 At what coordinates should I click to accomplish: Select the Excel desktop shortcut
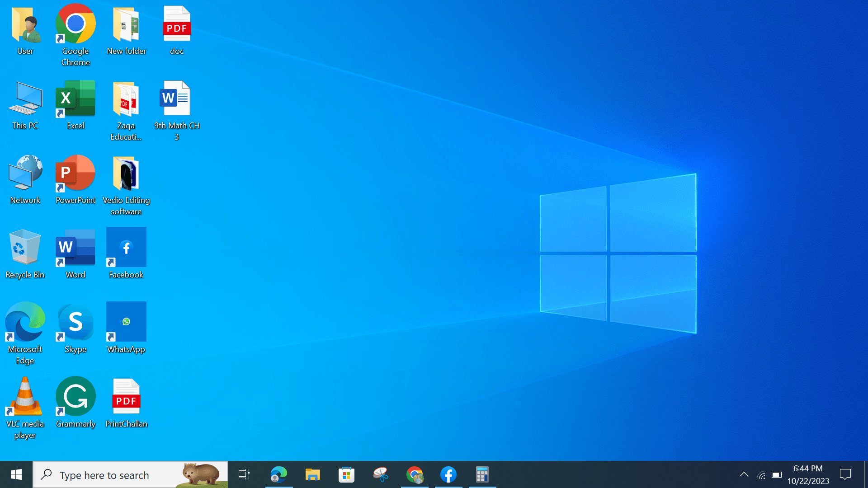[x=75, y=105]
